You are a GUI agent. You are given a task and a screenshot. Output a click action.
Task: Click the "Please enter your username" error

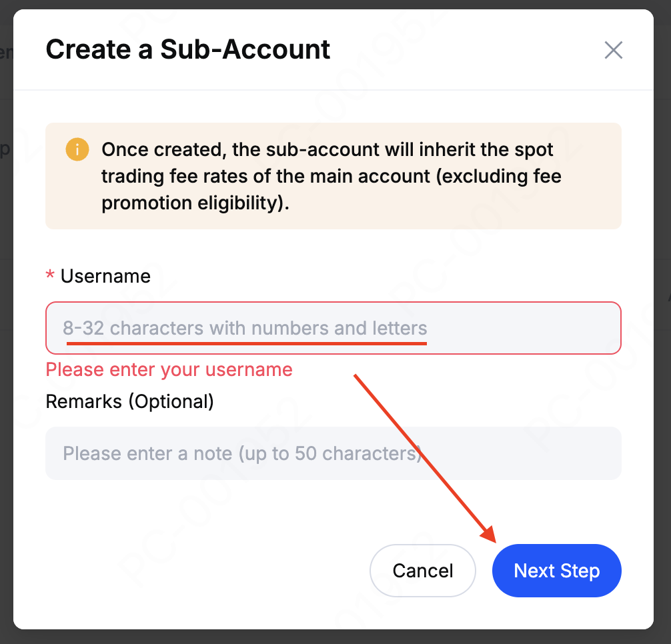coord(169,369)
